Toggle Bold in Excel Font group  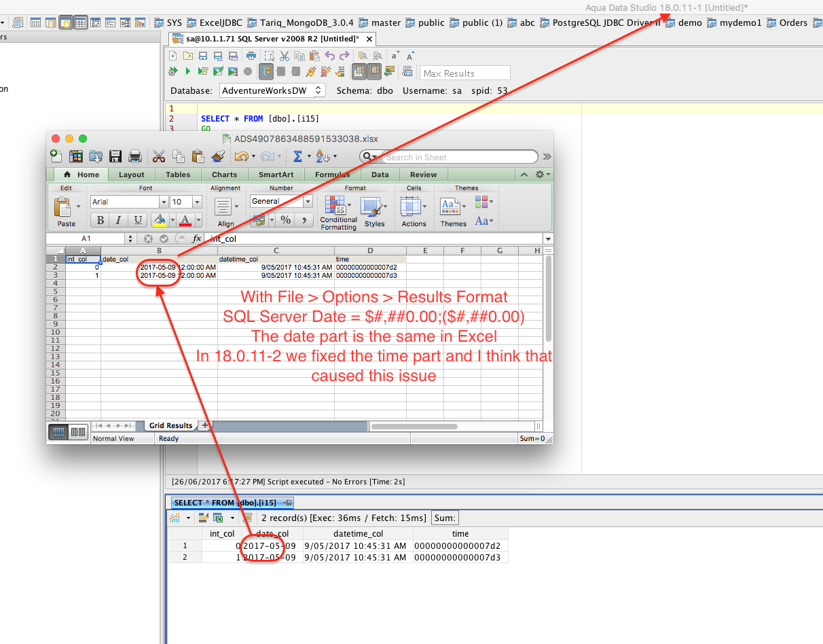point(100,220)
